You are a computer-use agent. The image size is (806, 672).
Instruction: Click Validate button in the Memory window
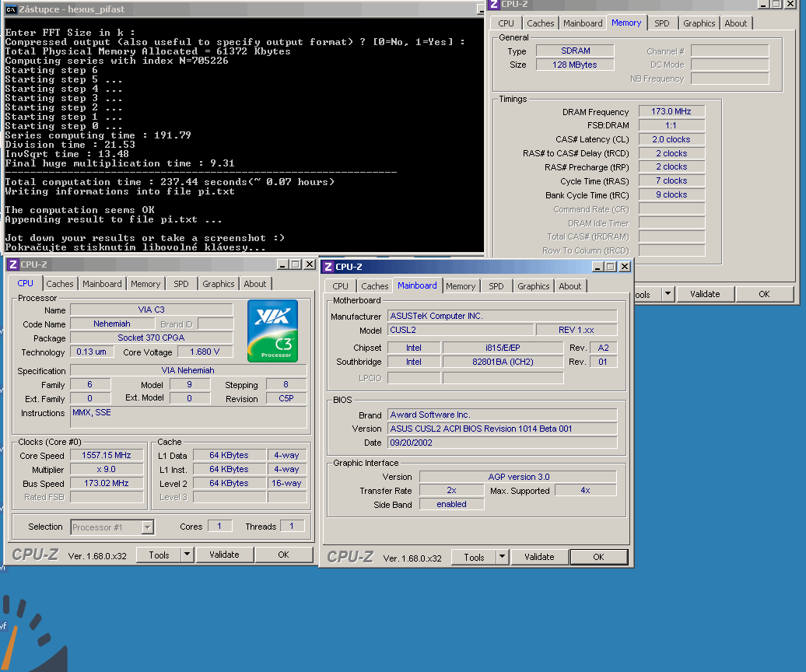pos(705,294)
